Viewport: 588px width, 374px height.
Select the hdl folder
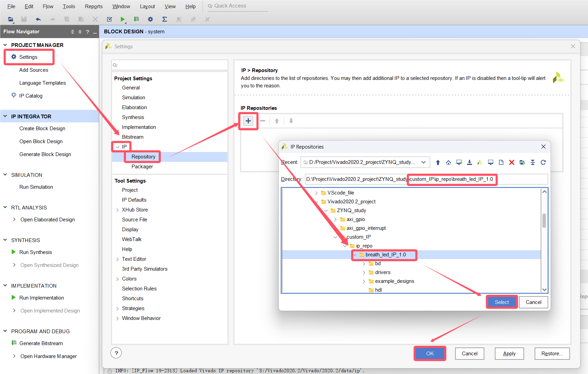(x=378, y=290)
